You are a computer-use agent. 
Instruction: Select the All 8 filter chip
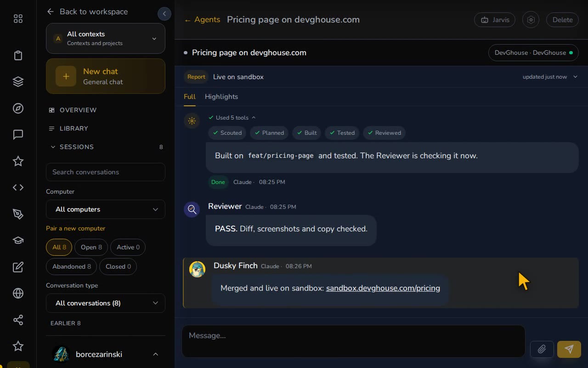click(x=59, y=247)
